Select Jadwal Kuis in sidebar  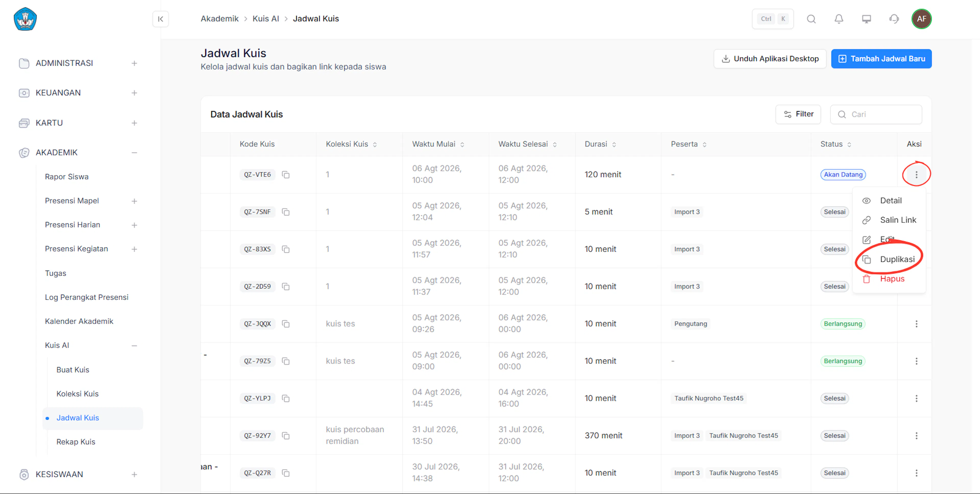92,418
